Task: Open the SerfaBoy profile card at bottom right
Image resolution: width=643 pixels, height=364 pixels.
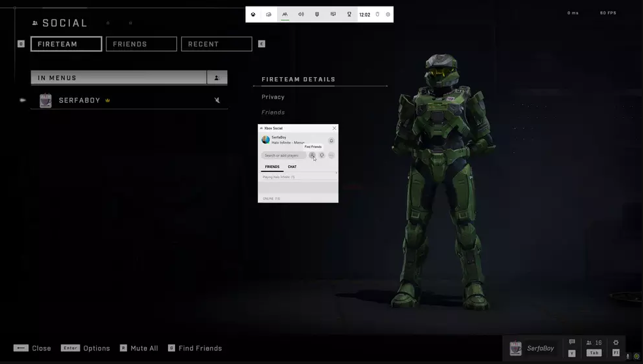Action: (532, 348)
